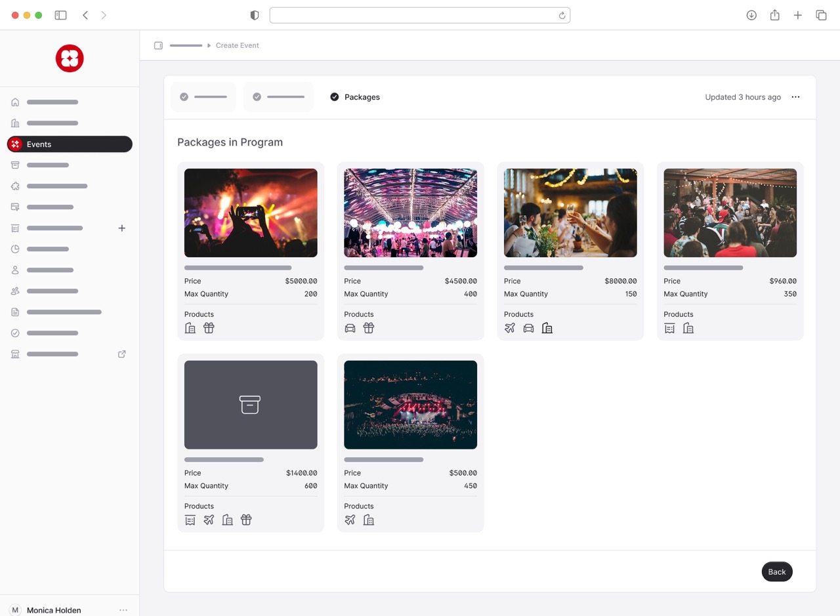Viewport: 840px width, 616px height.
Task: Click the Create Event breadcrumb link
Action: pyautogui.click(x=238, y=45)
